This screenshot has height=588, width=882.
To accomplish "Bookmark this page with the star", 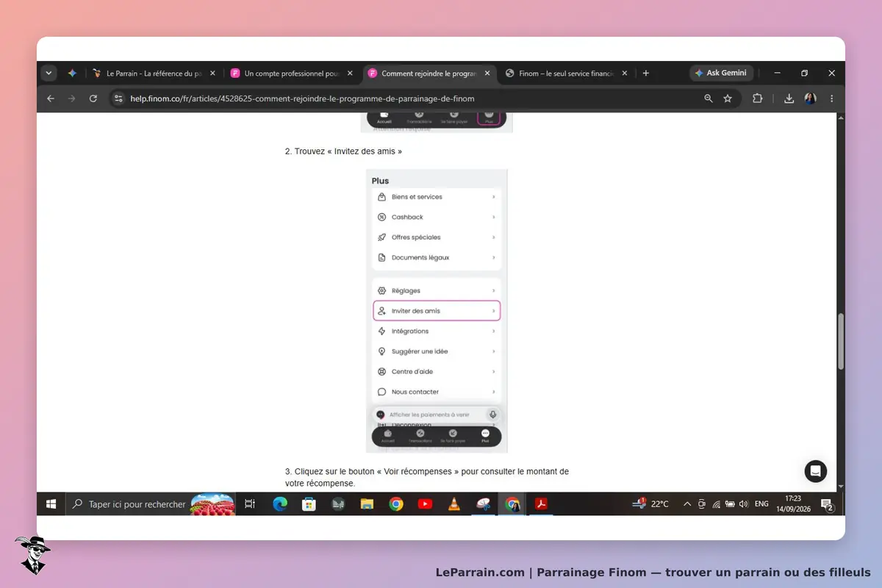I will 728,98.
